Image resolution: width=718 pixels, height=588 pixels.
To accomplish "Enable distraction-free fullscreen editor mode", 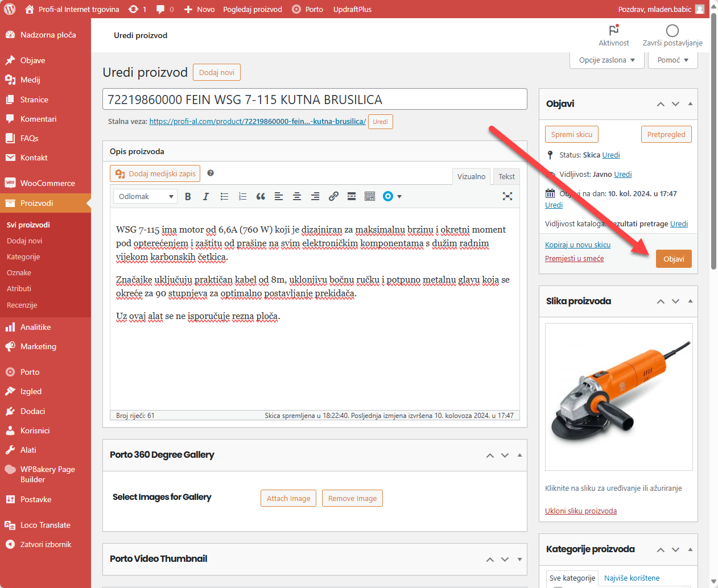I will [x=507, y=196].
